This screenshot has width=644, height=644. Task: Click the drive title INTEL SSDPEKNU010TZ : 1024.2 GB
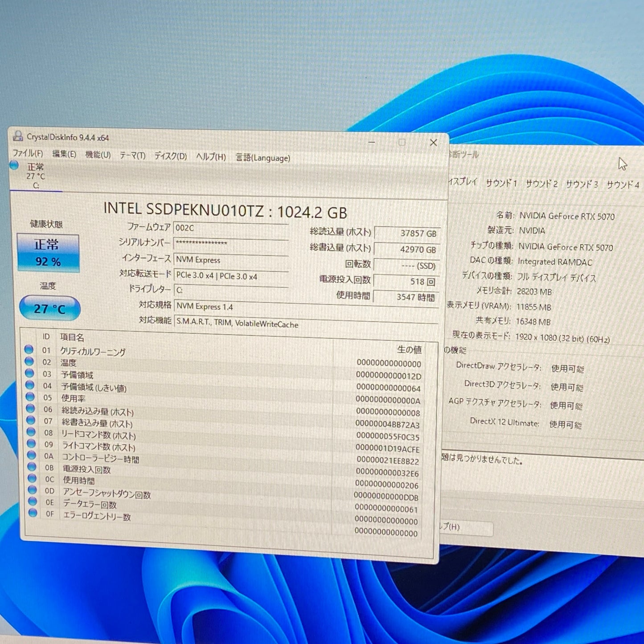point(226,210)
